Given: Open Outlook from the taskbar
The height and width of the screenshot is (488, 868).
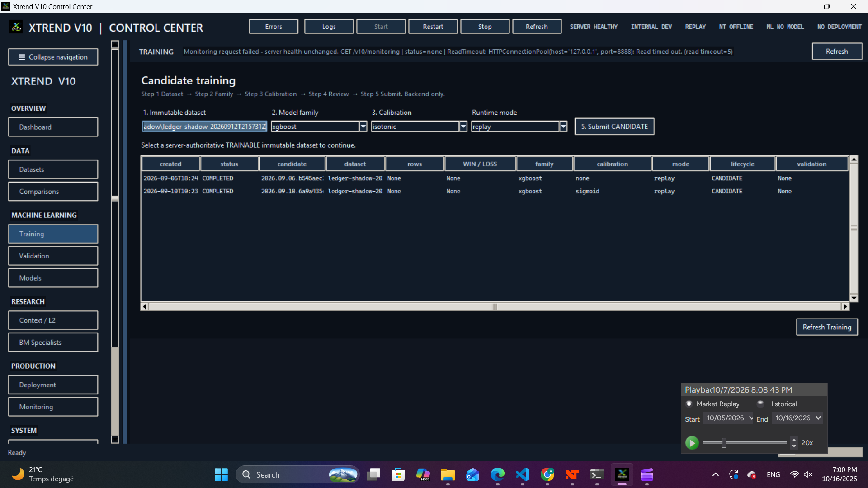Looking at the screenshot, I should [472, 474].
